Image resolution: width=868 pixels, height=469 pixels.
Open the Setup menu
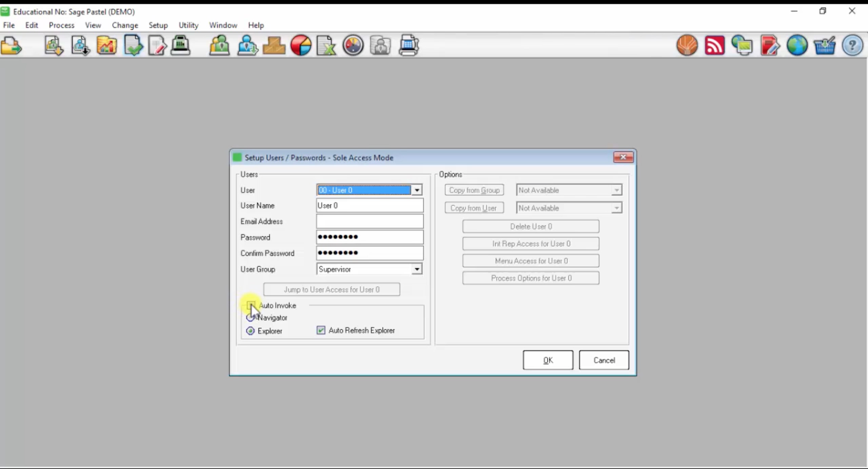[x=158, y=25]
